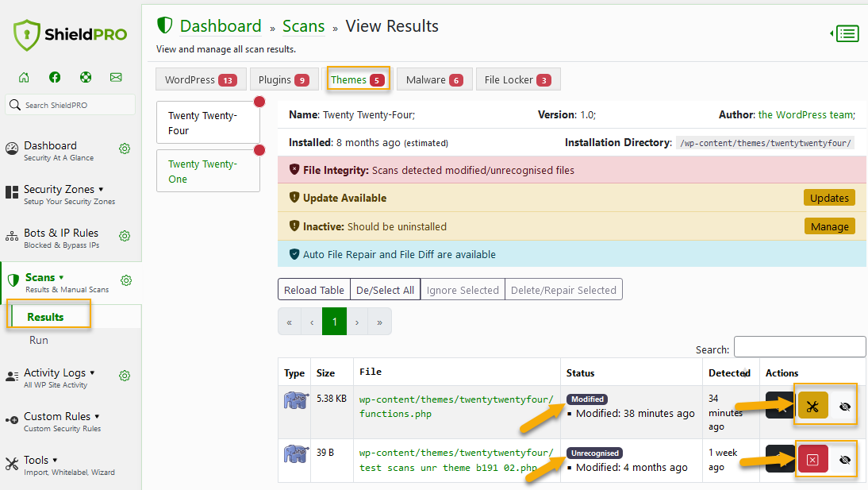Click the Unrecognised status badge

(594, 453)
